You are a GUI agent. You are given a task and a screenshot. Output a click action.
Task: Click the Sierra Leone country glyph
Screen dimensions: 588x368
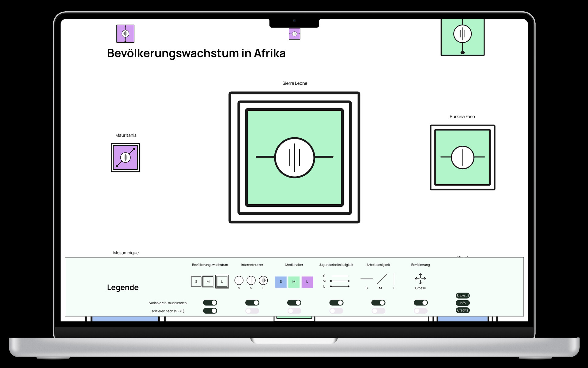[x=294, y=157]
